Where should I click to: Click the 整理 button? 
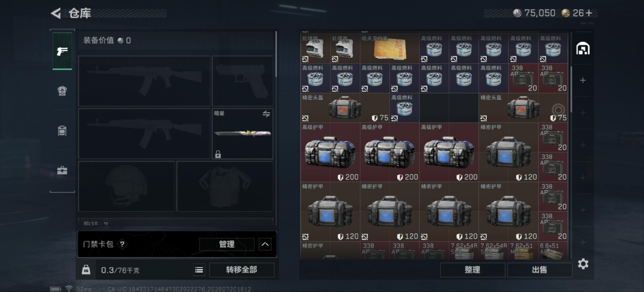pos(472,270)
